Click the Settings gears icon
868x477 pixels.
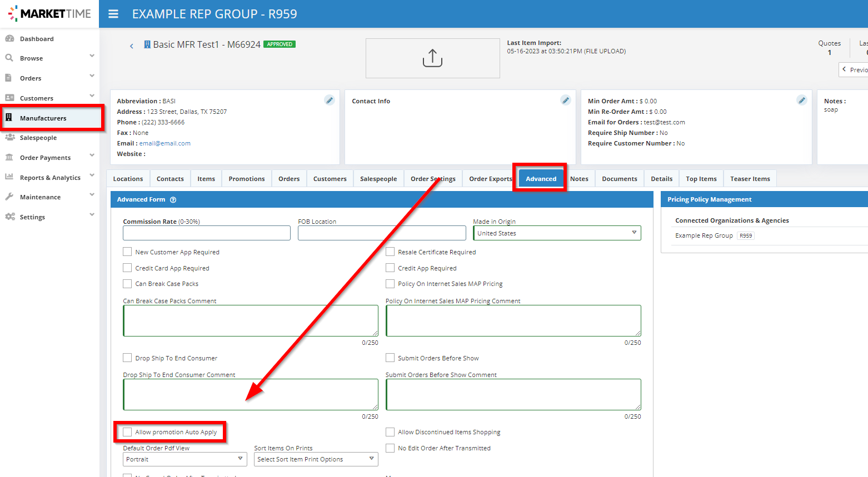click(x=10, y=217)
